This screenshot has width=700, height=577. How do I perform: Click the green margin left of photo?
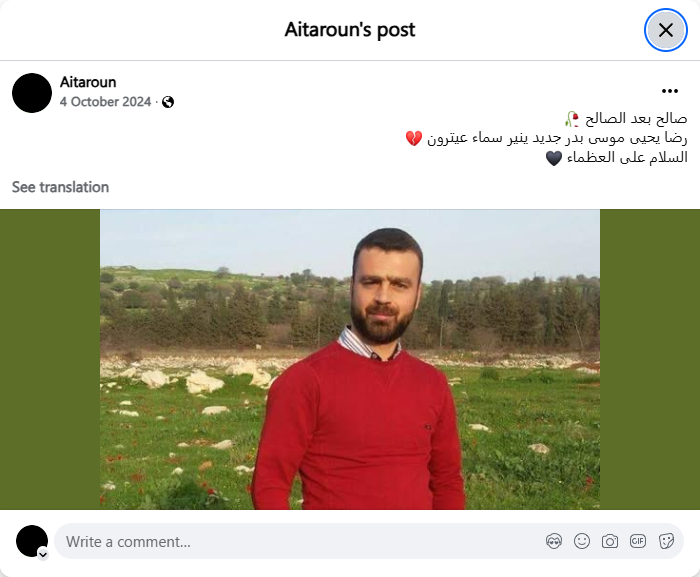[50, 360]
